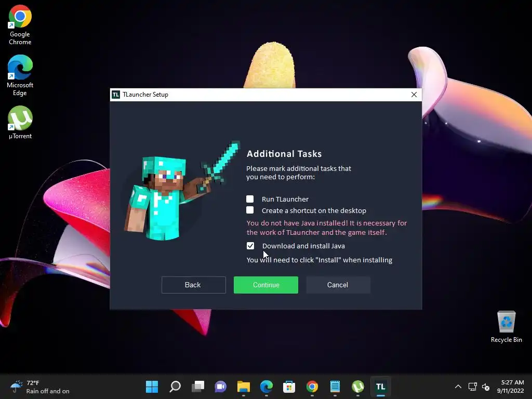Switch to Chrome in the taskbar
This screenshot has width=532, height=399.
point(312,387)
